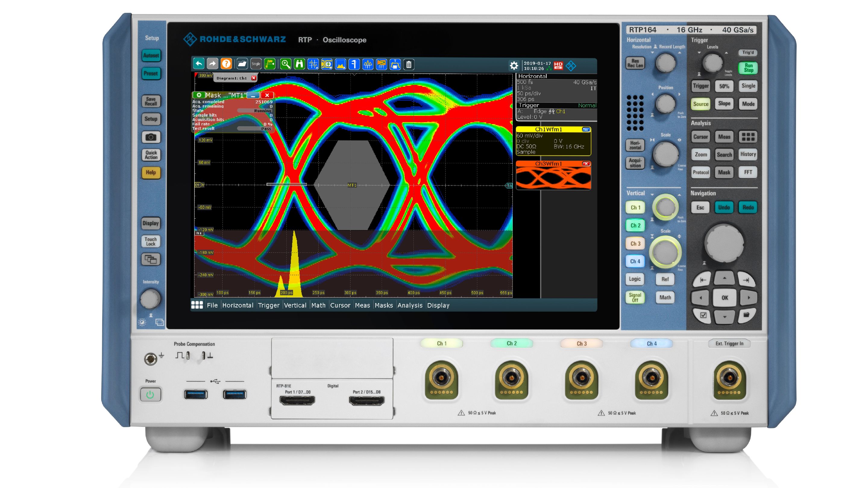Toggle the green Run Stop button
The width and height of the screenshot is (868, 488).
pyautogui.click(x=748, y=68)
